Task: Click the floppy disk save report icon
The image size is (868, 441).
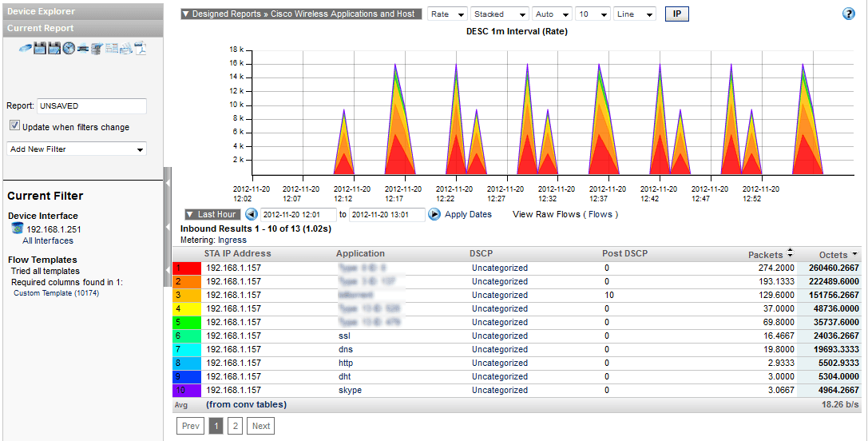Action: coord(40,48)
